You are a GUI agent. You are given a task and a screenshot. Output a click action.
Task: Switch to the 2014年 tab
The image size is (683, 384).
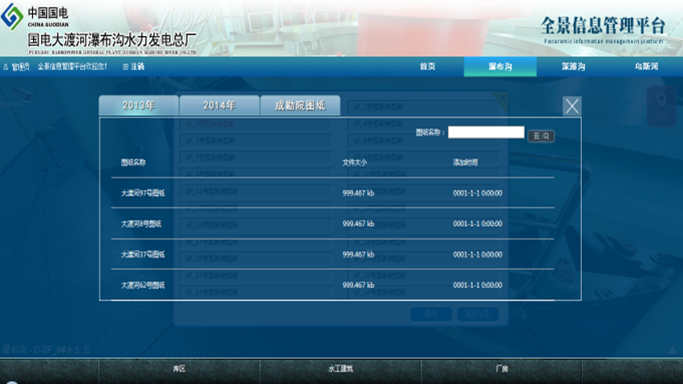click(x=219, y=105)
